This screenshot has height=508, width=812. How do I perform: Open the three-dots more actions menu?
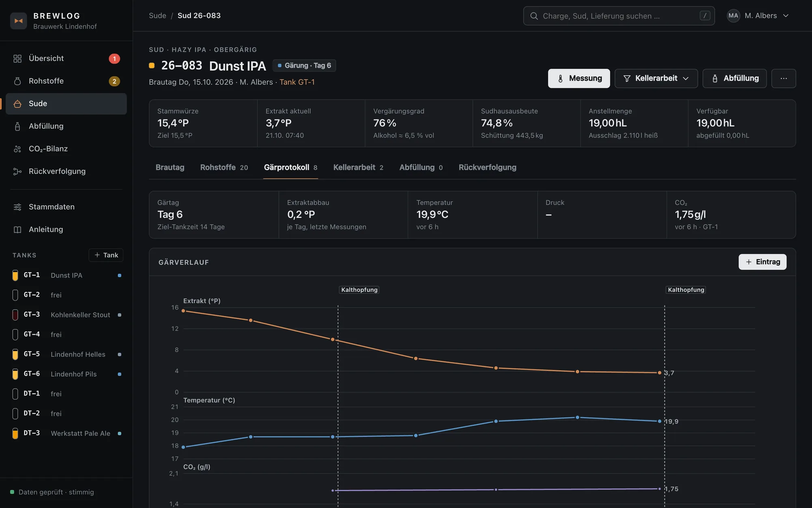click(x=784, y=78)
